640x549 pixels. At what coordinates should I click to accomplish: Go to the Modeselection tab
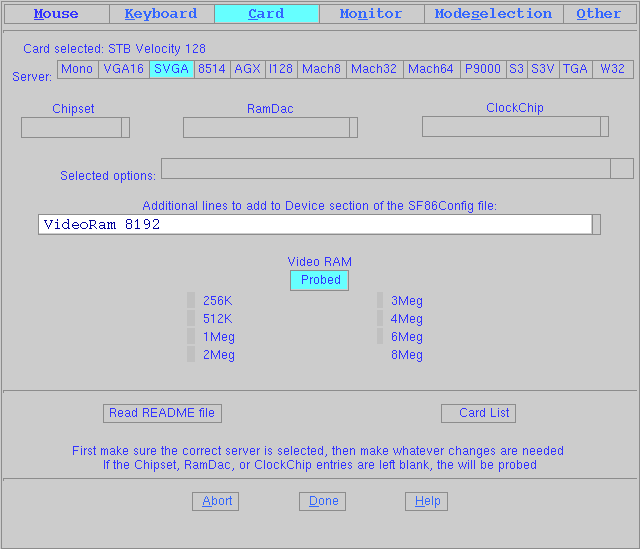tap(493, 14)
